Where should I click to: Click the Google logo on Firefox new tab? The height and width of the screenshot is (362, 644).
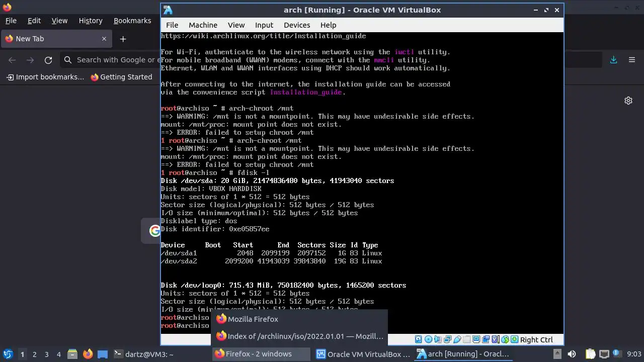155,231
